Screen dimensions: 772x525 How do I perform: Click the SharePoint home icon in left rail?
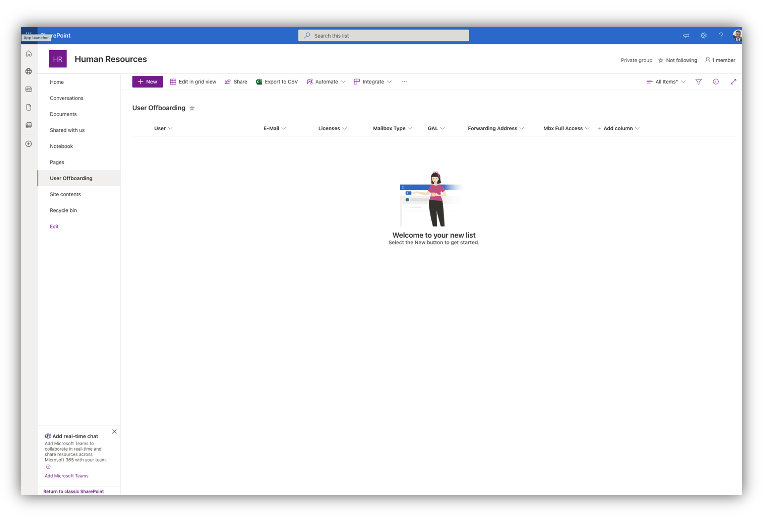click(29, 54)
